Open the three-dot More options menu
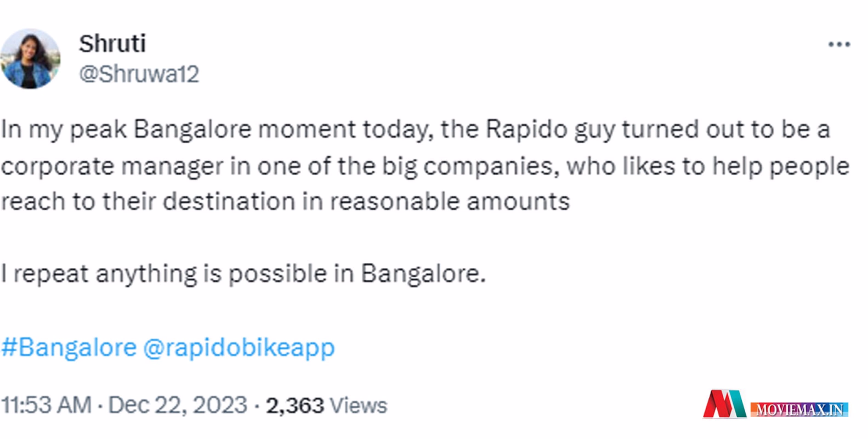The height and width of the screenshot is (439, 868). [838, 44]
